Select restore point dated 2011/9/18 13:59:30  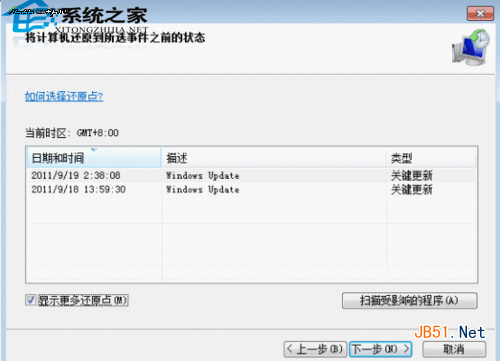[252, 189]
